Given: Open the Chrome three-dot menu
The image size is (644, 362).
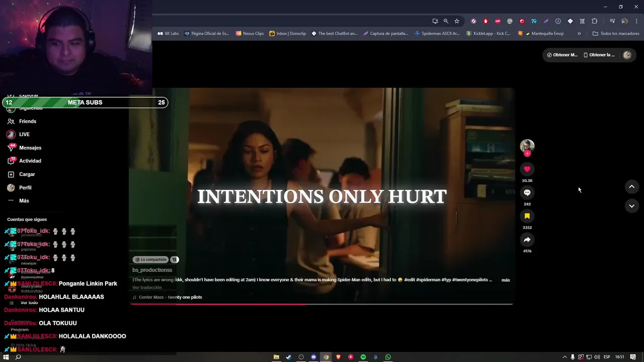Looking at the screenshot, I should (x=636, y=21).
